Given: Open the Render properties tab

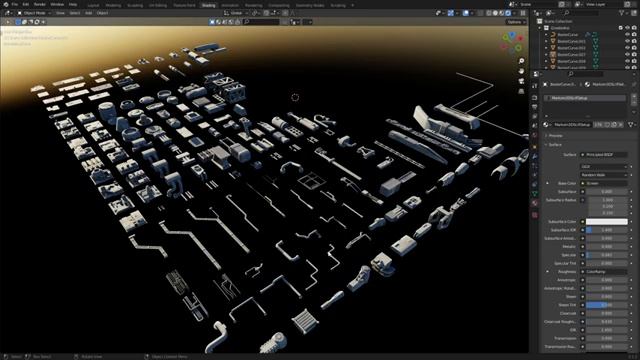Looking at the screenshot, I should click(535, 98).
